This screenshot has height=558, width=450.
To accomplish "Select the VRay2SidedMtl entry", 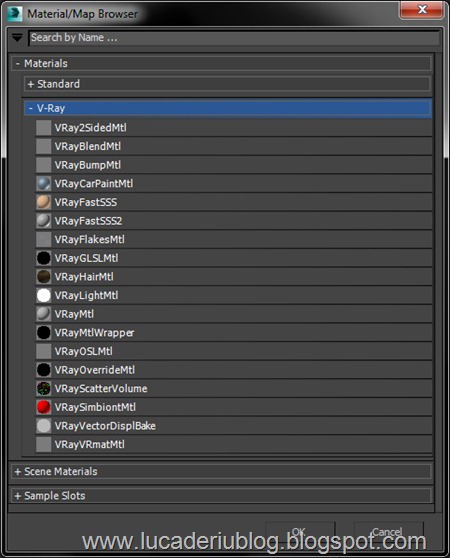I will (x=234, y=128).
